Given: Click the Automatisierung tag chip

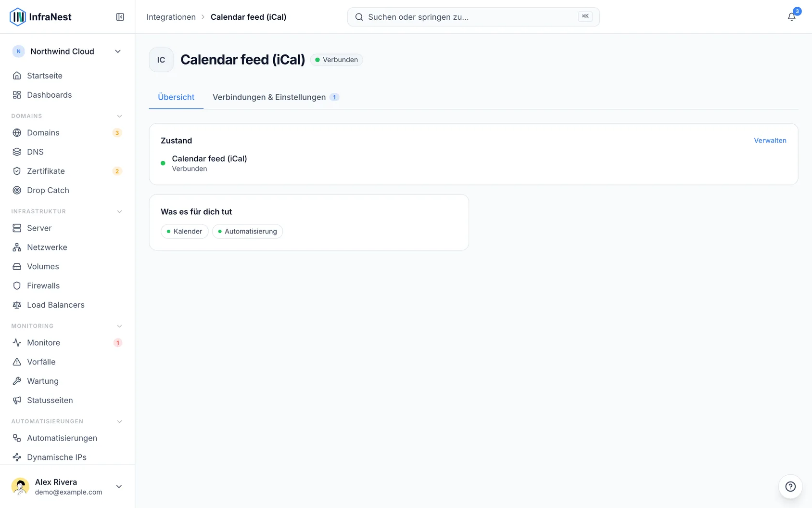Looking at the screenshot, I should click(247, 231).
